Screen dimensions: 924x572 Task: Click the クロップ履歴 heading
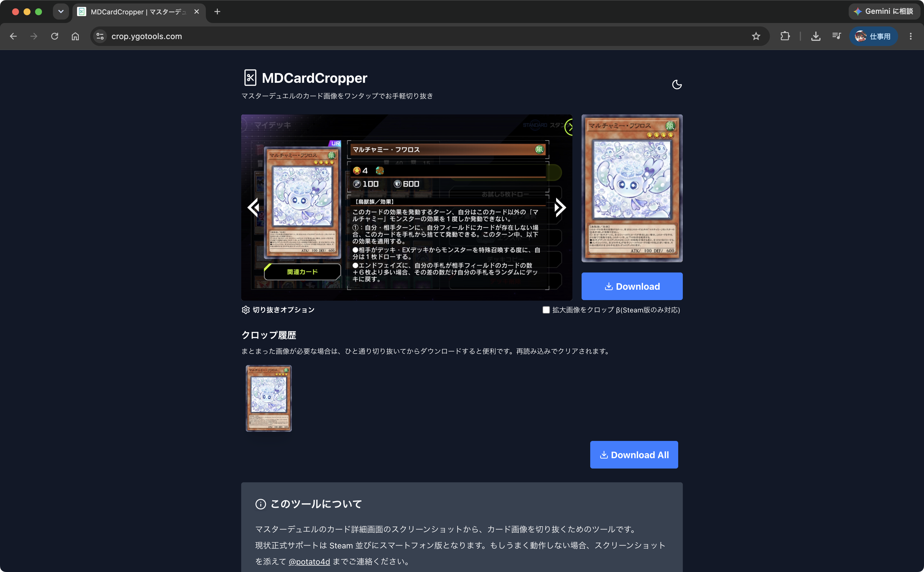[x=269, y=335]
